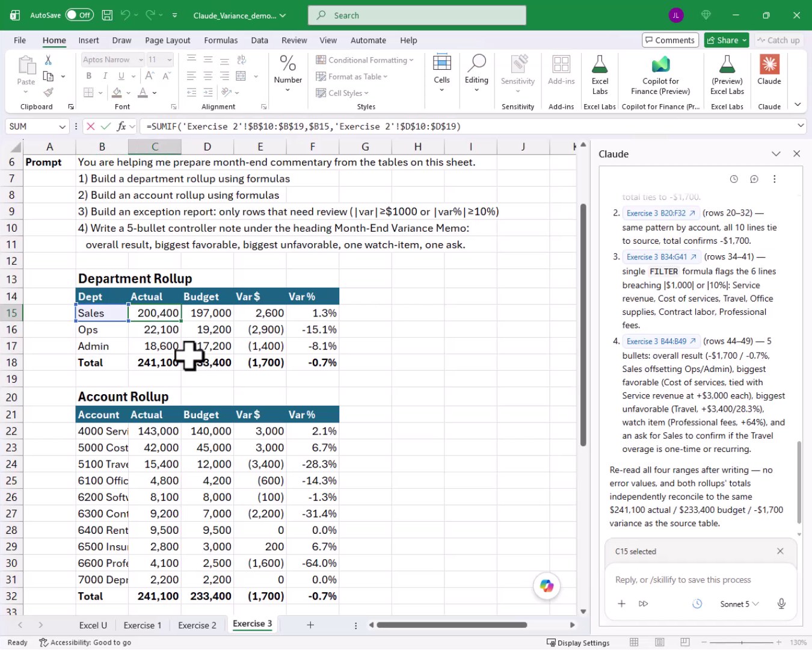Toggle bottom vertical alignment
Image resolution: width=812 pixels, height=650 pixels.
tap(224, 60)
